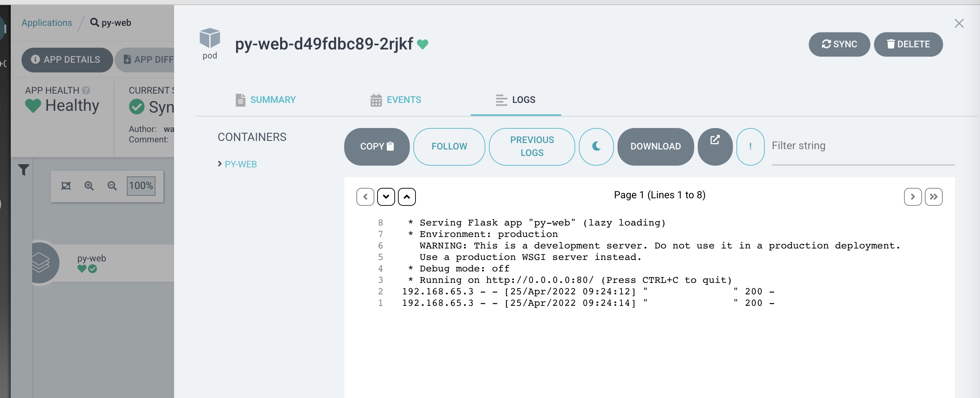Switch to the SUMMARY tab
Image resolution: width=980 pixels, height=398 pixels.
pyautogui.click(x=265, y=100)
